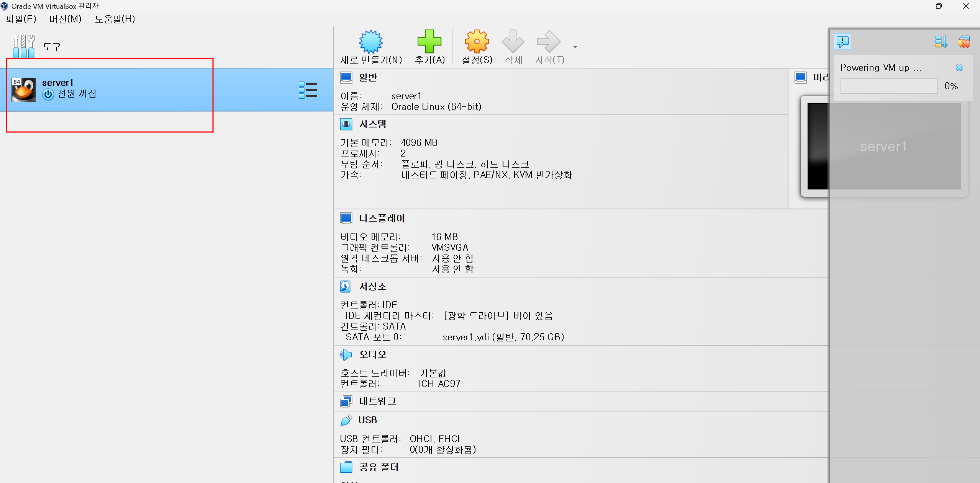This screenshot has width=980, height=483.
Task: Click the notification center exclamation icon
Action: coord(842,42)
